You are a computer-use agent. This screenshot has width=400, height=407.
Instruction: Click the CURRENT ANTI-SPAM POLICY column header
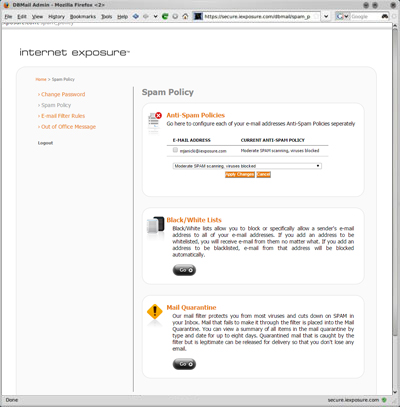(273, 140)
